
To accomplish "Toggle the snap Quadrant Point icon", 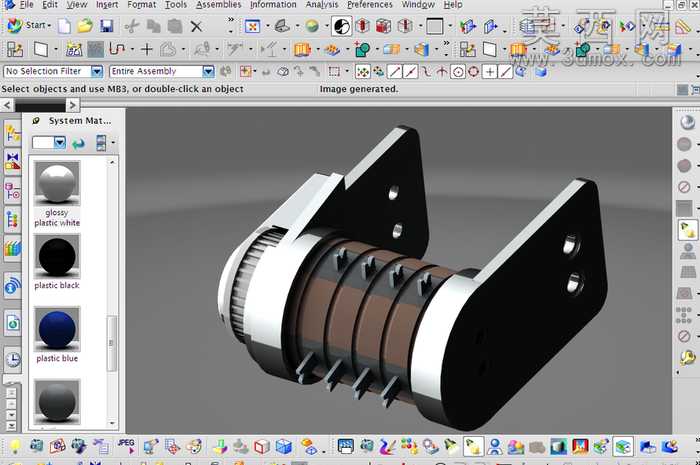I will point(473,71).
